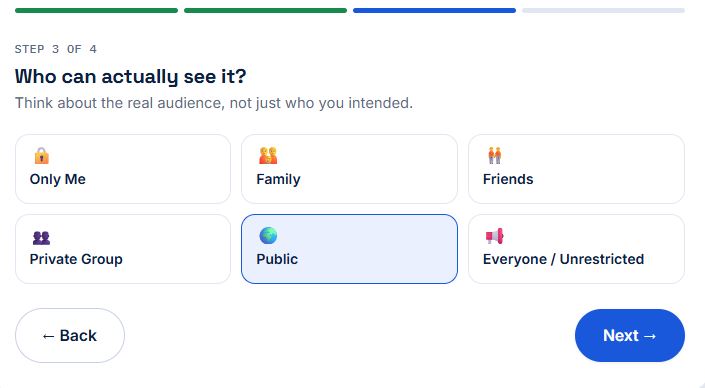This screenshot has height=388, width=705.
Task: Choose Everyone / Unrestricted audience
Action: [576, 249]
